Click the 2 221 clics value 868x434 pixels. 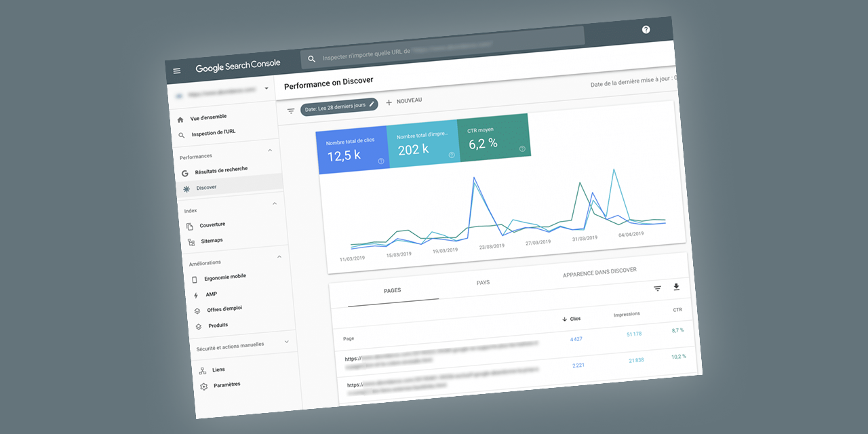click(578, 366)
